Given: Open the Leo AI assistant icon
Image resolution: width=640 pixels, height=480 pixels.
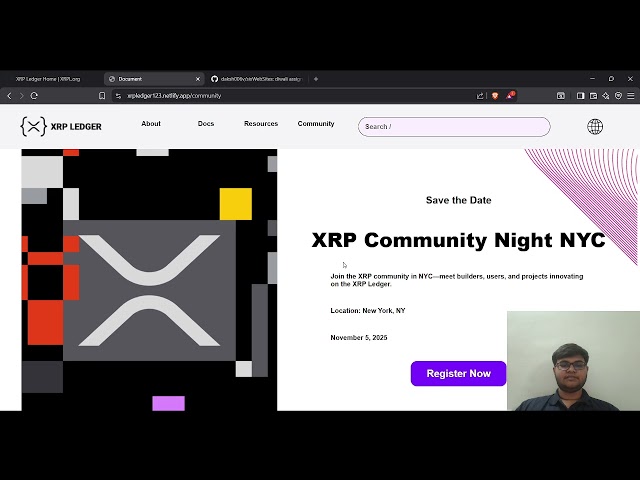Looking at the screenshot, I should click(x=606, y=96).
